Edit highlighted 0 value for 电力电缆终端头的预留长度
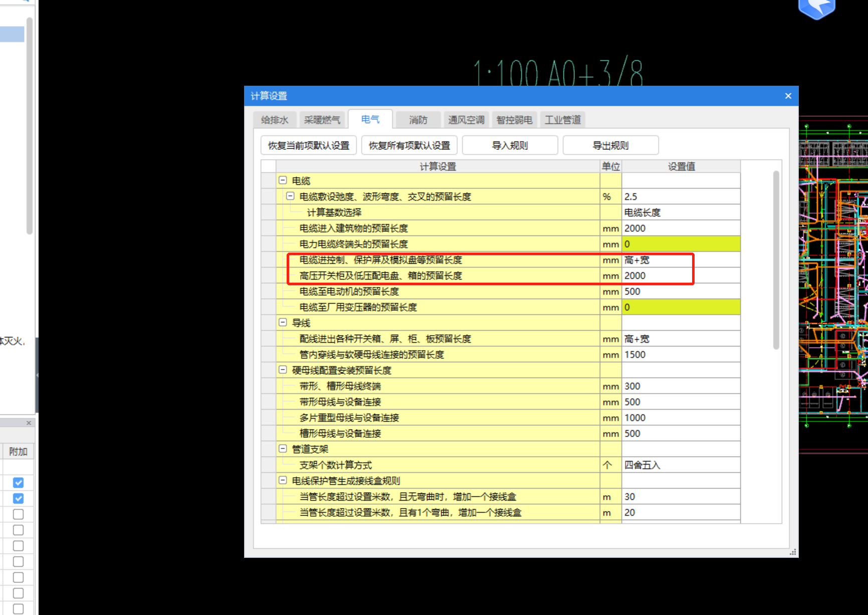 pyautogui.click(x=681, y=244)
